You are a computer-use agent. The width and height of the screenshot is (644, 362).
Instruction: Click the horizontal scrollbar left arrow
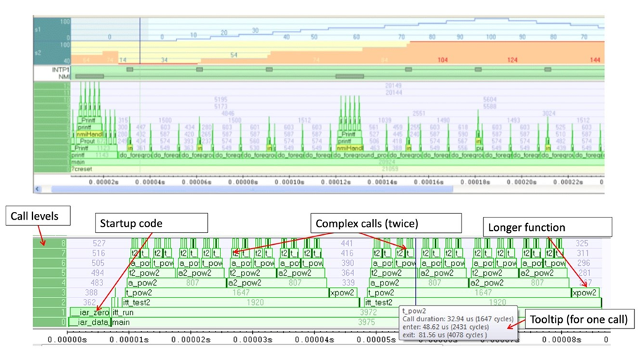38,189
